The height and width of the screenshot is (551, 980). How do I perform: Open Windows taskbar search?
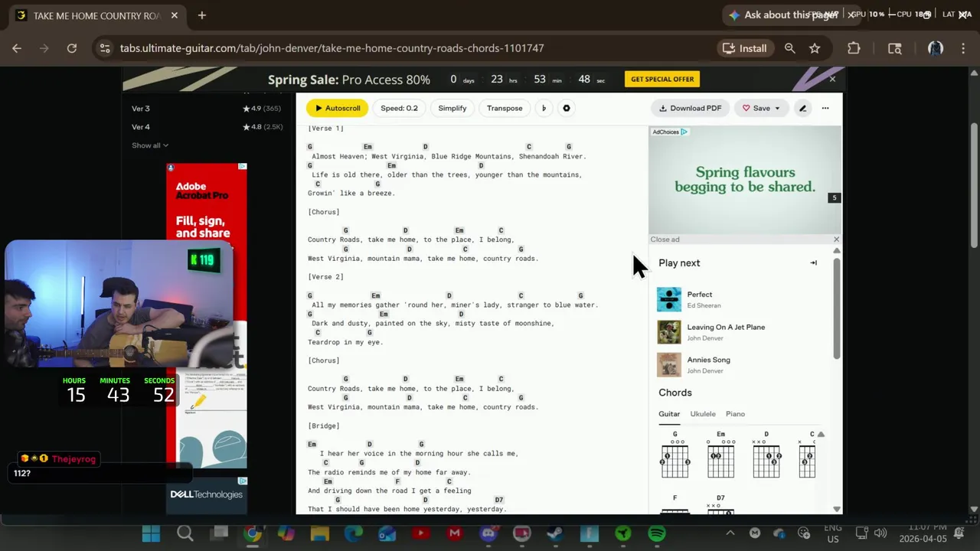click(x=185, y=533)
